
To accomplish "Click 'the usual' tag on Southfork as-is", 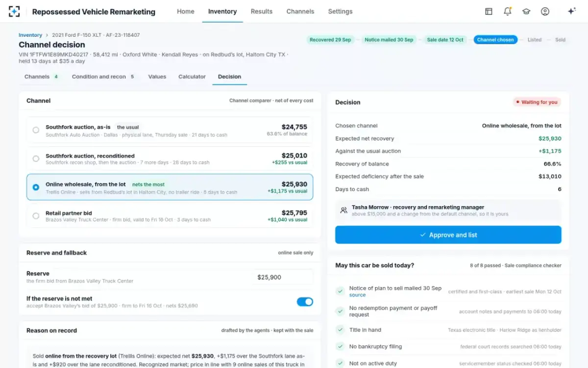I will [x=128, y=127].
